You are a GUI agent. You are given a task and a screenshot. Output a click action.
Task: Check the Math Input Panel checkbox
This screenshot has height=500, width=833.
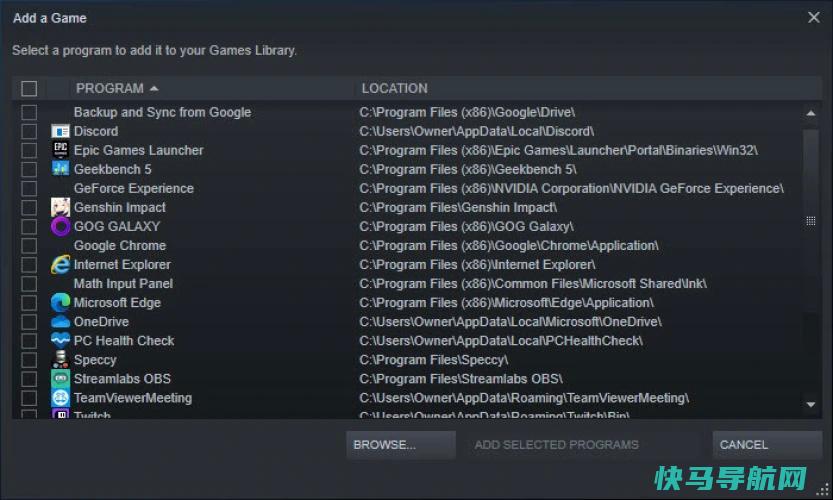point(29,284)
